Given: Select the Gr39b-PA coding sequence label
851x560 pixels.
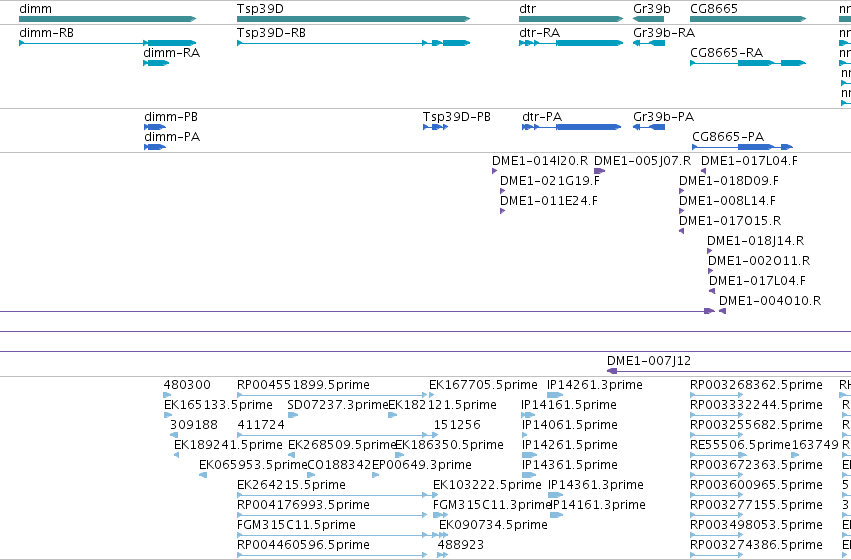Looking at the screenshot, I should coord(663,117).
